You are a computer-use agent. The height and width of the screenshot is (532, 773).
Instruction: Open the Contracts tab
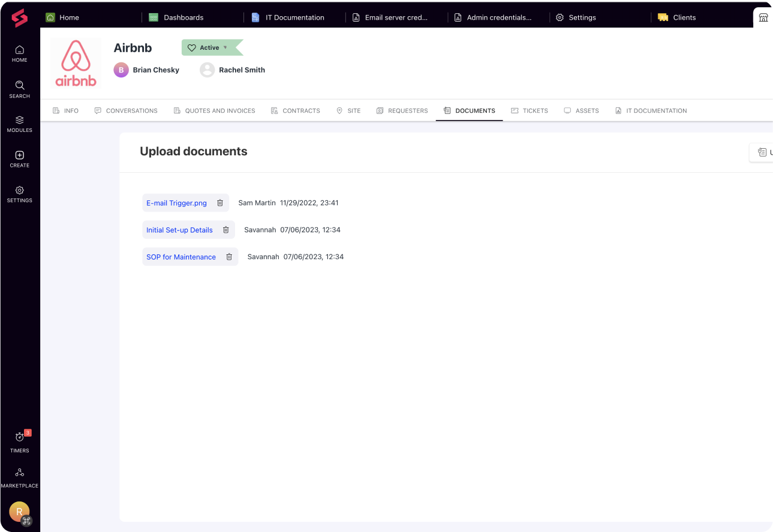click(295, 110)
